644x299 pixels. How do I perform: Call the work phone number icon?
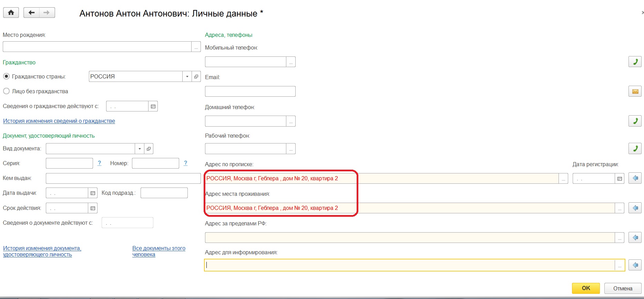point(635,149)
